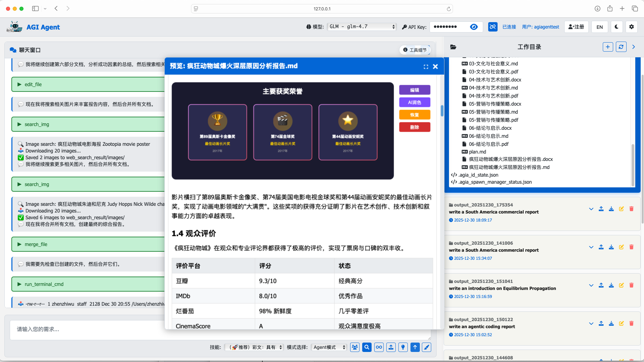
Task: Toggle the web search magnifier button
Action: point(367,347)
